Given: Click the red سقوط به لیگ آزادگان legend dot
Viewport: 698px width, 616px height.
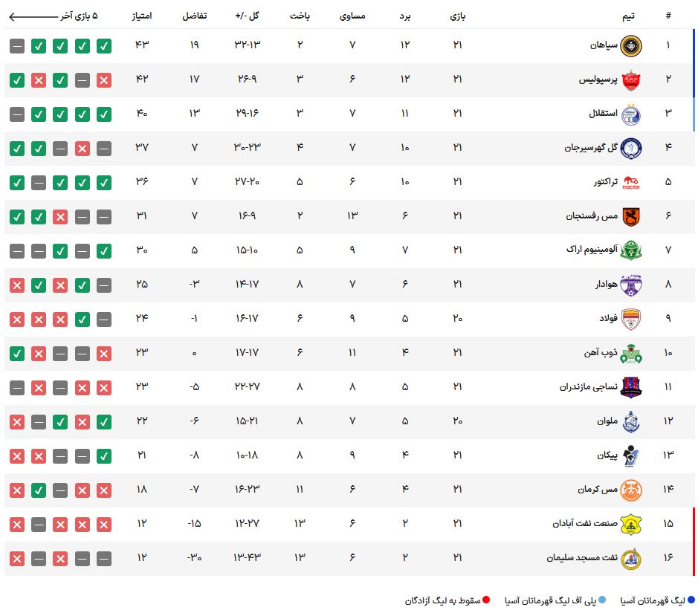Looking at the screenshot, I should coord(486,600).
